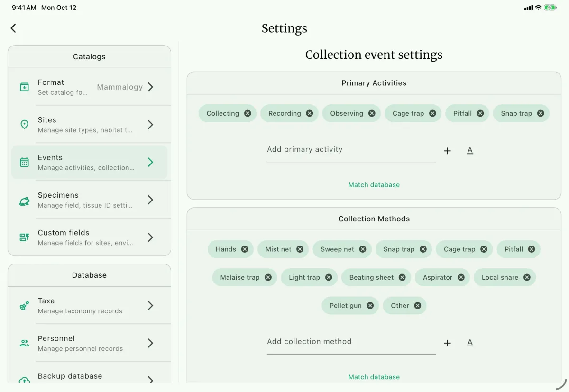This screenshot has height=392, width=569.
Task: Click plus to add collection method
Action: tap(447, 343)
